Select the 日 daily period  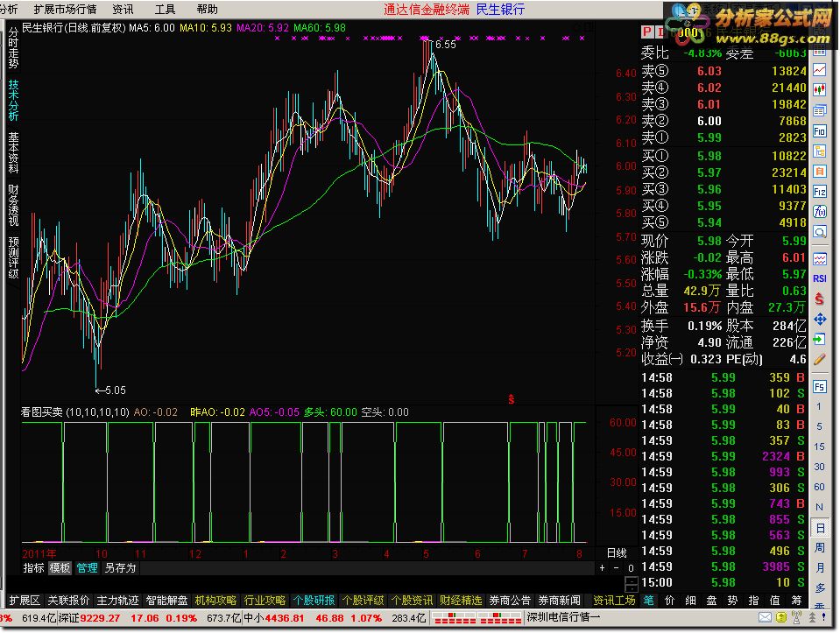coord(819,527)
